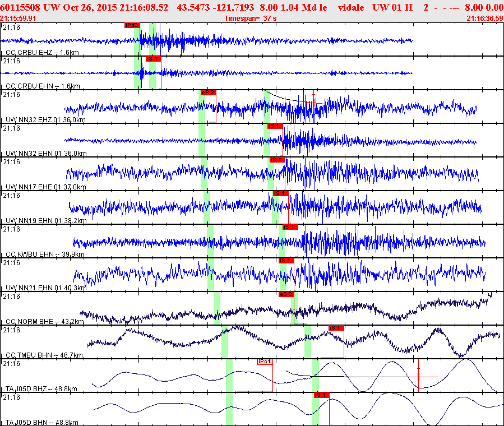This screenshot has width=504, height=426.
Task: Click the iS 1 pick on NN17 EHE
Action: pyautogui.click(x=277, y=160)
